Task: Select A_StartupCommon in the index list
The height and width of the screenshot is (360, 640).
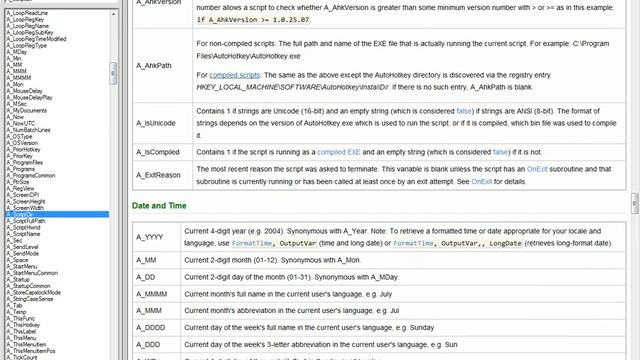Action: tap(28, 286)
